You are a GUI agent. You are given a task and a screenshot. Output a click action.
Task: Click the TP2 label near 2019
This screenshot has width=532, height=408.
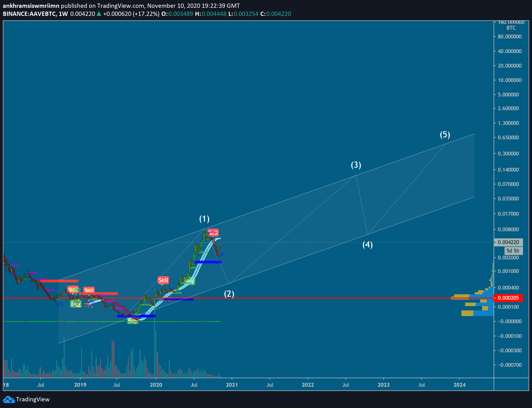click(89, 306)
